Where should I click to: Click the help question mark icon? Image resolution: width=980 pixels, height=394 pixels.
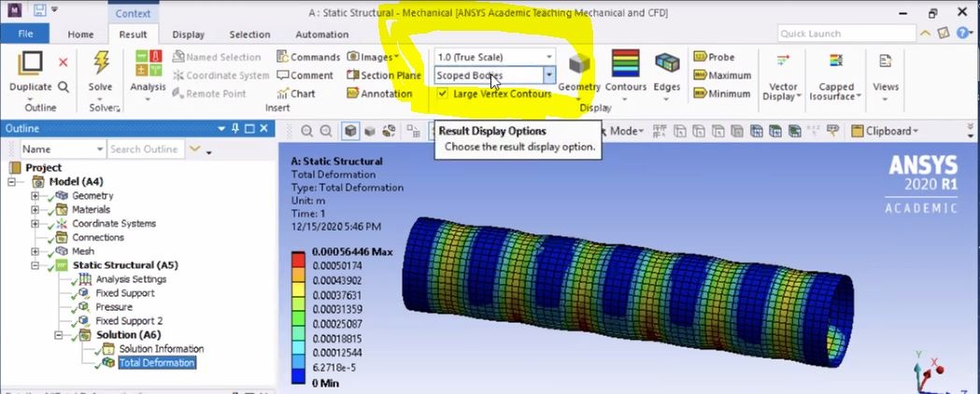tap(960, 33)
